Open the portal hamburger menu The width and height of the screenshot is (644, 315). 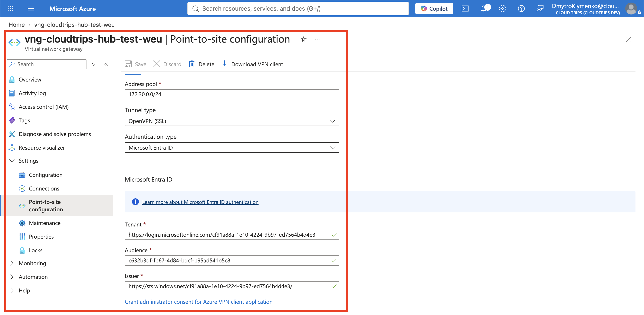(x=30, y=9)
